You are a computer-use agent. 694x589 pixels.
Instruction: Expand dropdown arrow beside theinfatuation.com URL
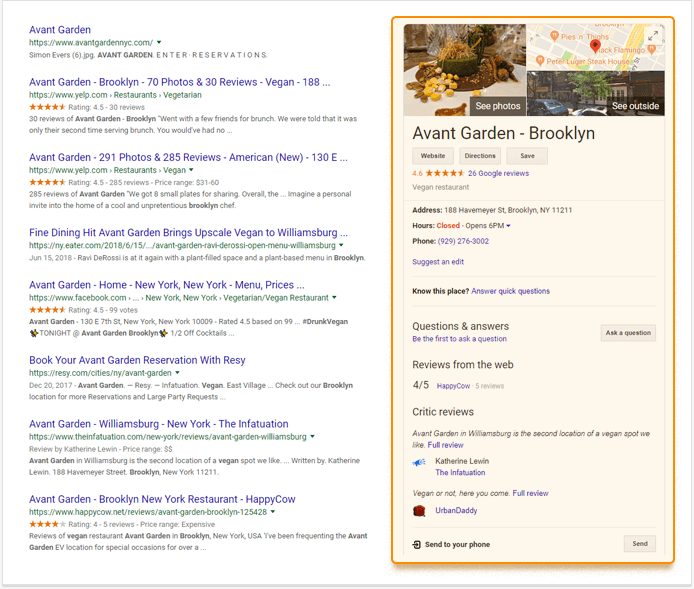312,436
